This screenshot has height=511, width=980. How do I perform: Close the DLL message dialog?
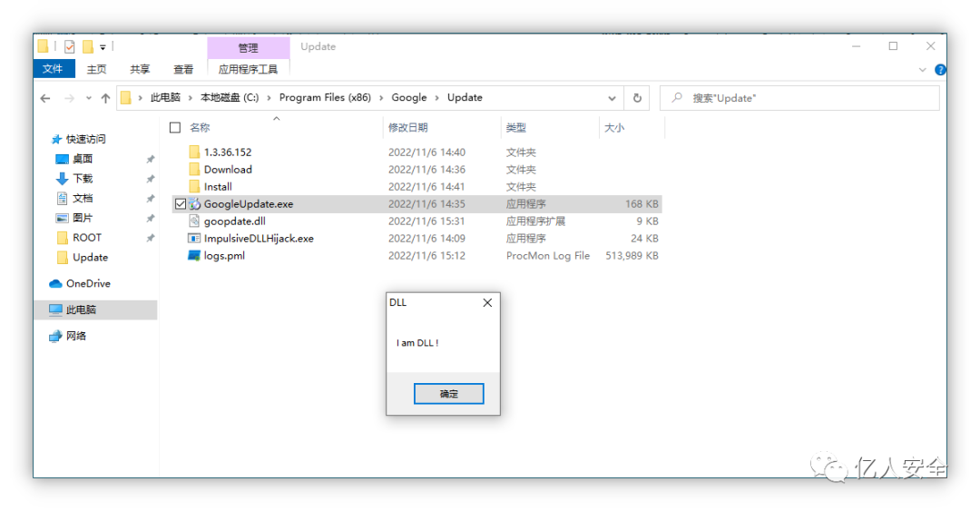[x=487, y=303]
